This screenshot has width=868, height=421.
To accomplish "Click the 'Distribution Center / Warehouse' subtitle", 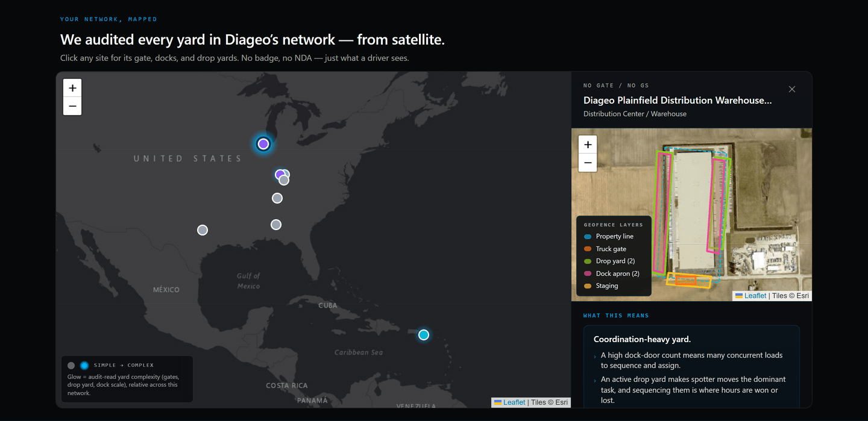I will [x=635, y=114].
